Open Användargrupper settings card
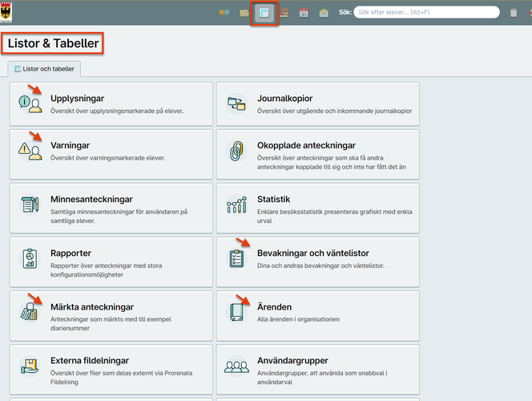532x401 pixels. 318,370
